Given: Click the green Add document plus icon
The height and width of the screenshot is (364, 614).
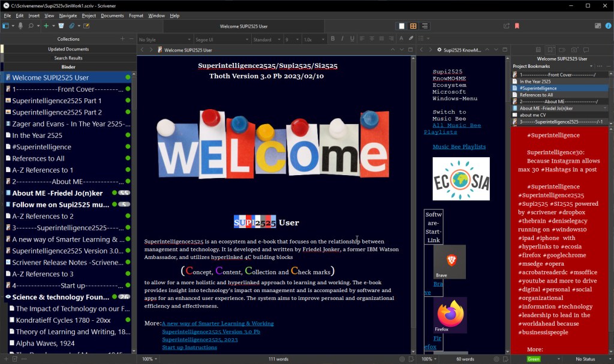Looking at the screenshot, I should tap(46, 26).
